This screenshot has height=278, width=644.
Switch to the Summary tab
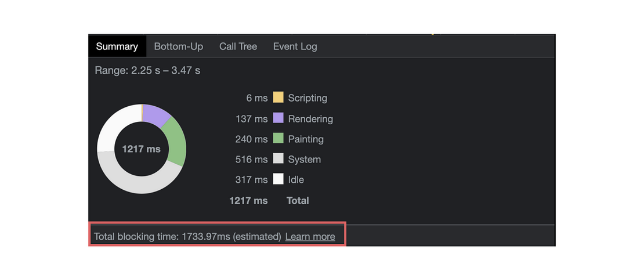tap(117, 46)
